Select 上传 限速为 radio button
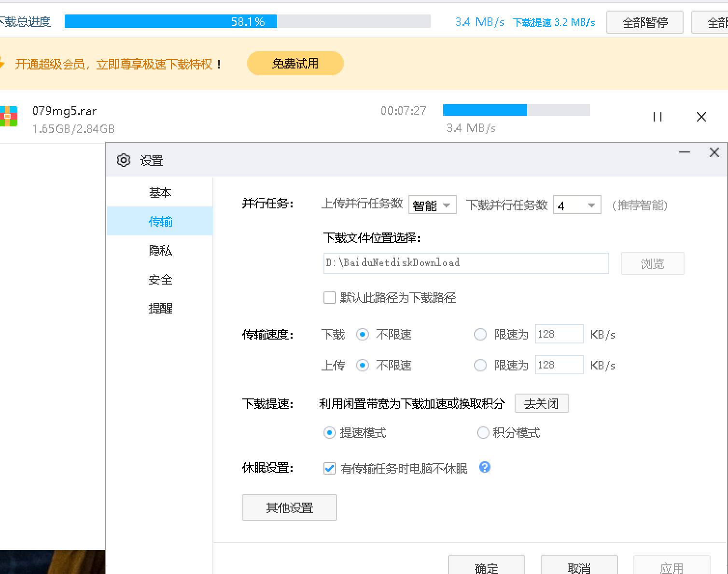This screenshot has width=728, height=574. (x=480, y=365)
